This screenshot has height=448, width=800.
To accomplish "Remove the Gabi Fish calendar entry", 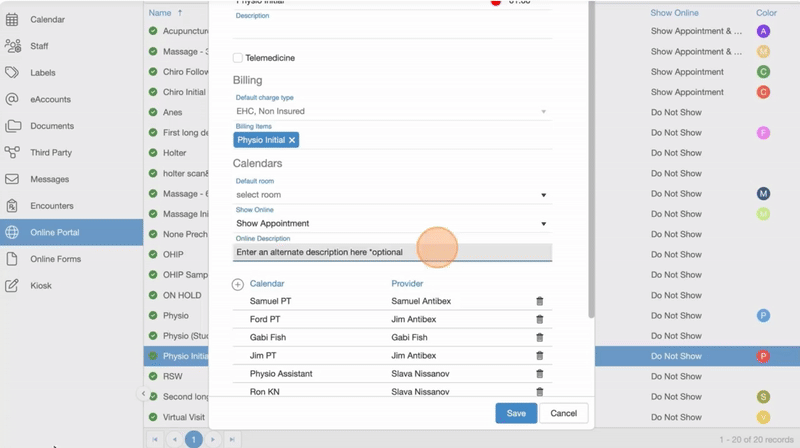I will 540,338.
